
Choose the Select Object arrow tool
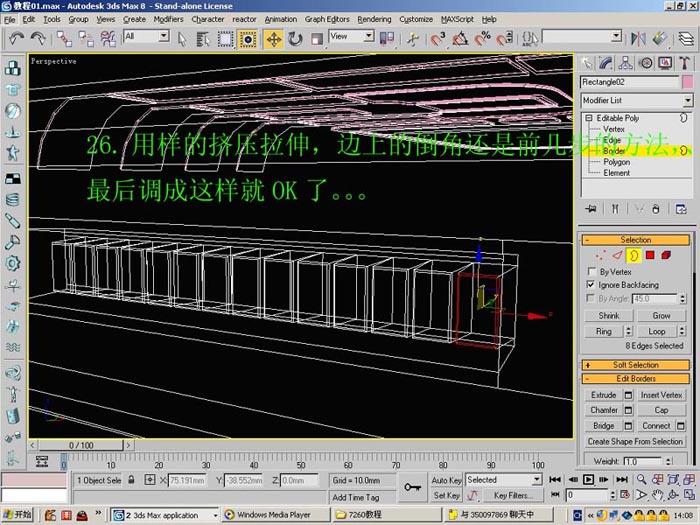pyautogui.click(x=181, y=39)
